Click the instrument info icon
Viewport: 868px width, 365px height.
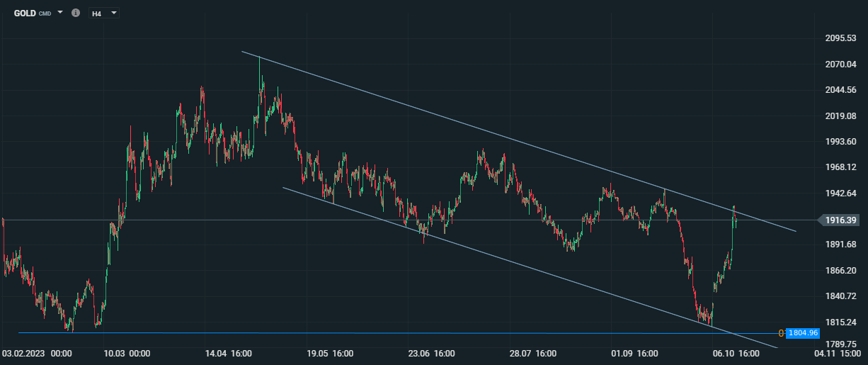pyautogui.click(x=76, y=13)
